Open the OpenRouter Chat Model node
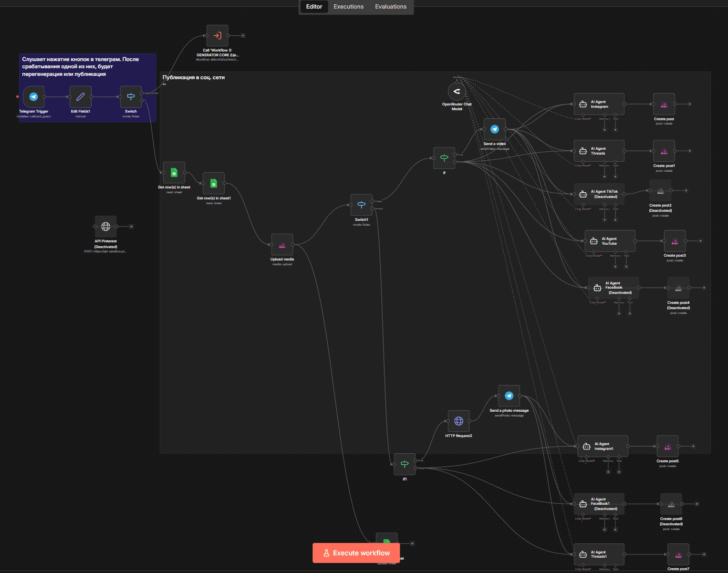The width and height of the screenshot is (728, 573). tap(457, 91)
